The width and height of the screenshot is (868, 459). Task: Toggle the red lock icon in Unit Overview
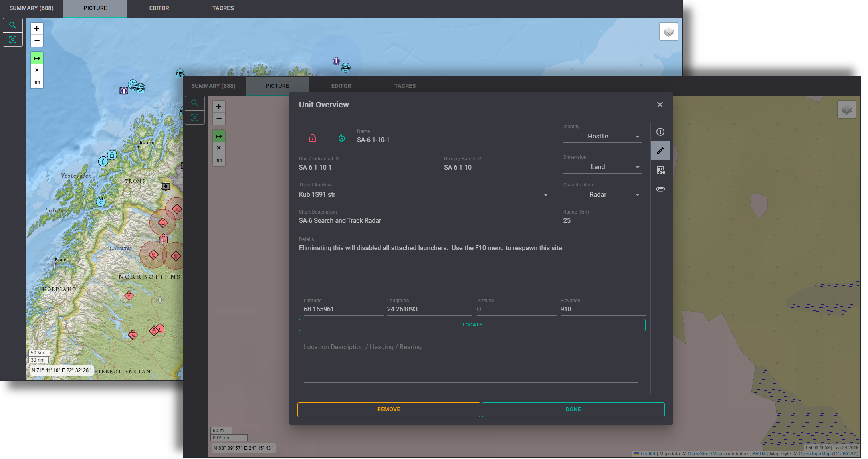(x=313, y=138)
